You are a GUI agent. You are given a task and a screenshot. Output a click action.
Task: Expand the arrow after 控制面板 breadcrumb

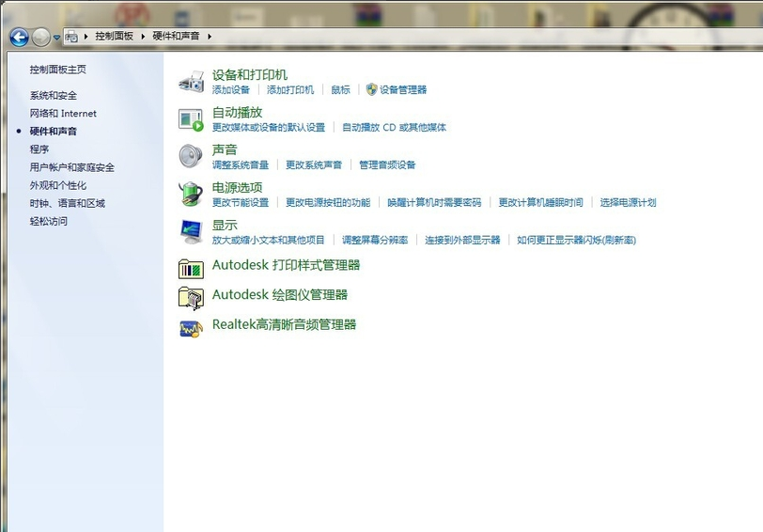coord(143,36)
